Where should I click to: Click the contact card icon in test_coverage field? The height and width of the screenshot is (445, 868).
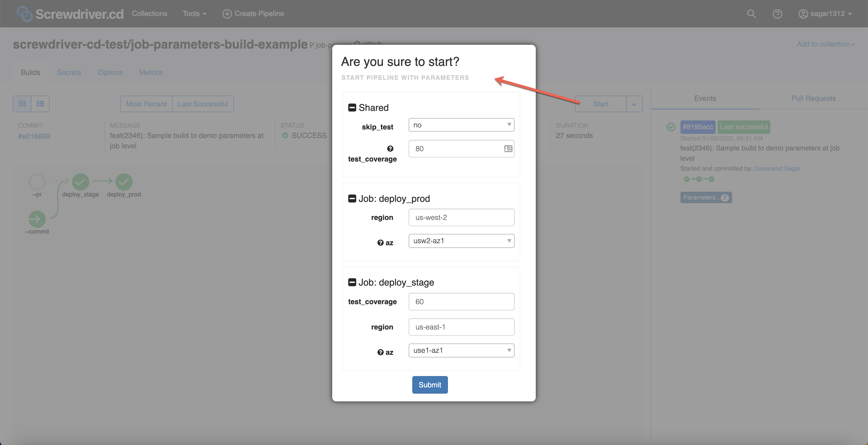click(508, 149)
